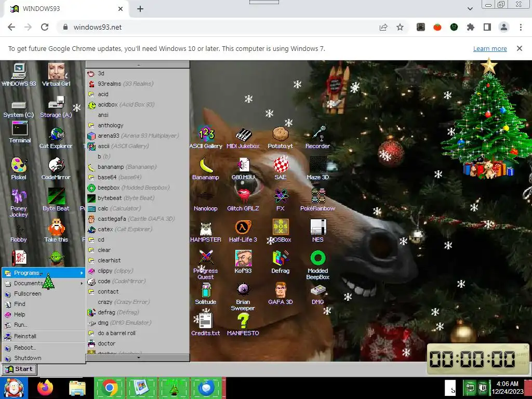Launch Poney Jockey
The height and width of the screenshot is (399, 532).
[19, 203]
